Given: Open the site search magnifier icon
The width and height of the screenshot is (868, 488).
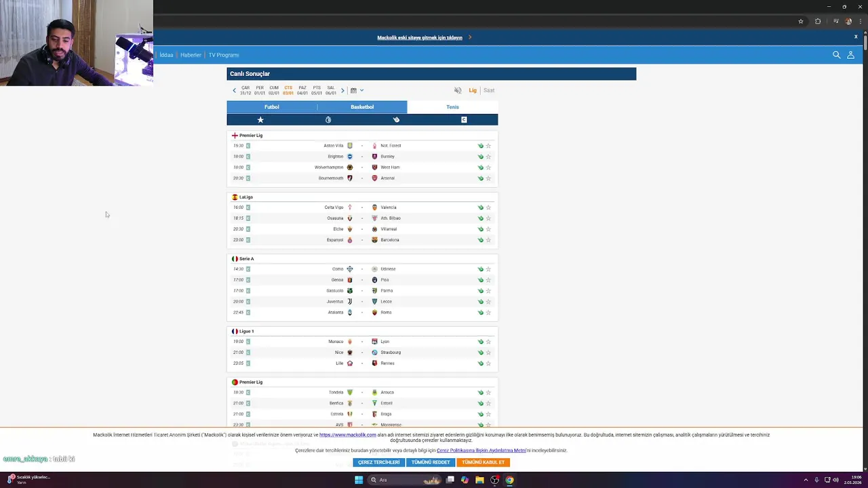Looking at the screenshot, I should click(x=836, y=55).
